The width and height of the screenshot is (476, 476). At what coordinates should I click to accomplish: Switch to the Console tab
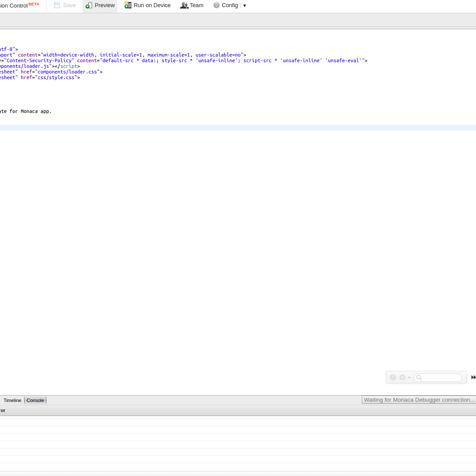click(x=35, y=400)
